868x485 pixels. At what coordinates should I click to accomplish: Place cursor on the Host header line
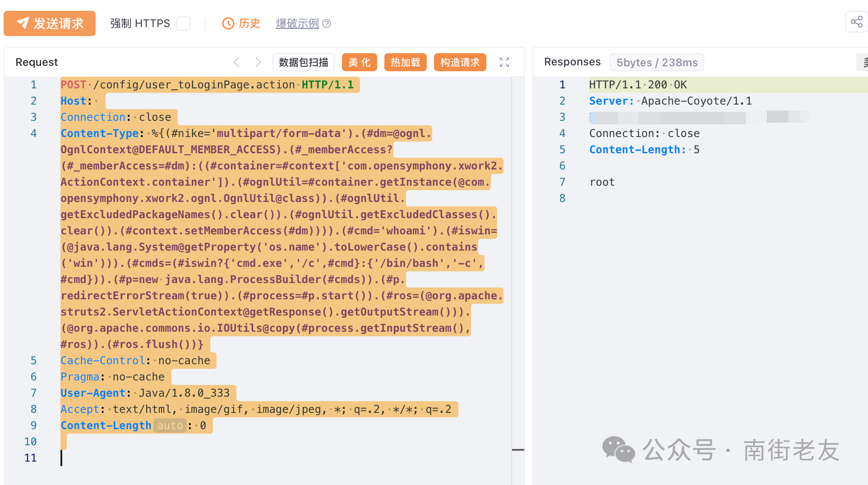tap(79, 101)
